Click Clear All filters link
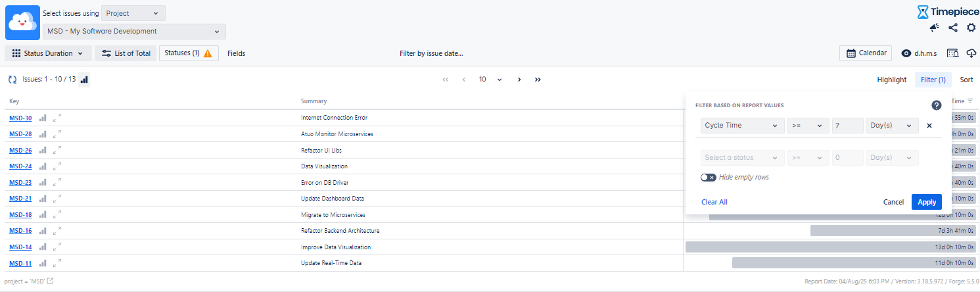The height and width of the screenshot is (292, 980). 714,202
